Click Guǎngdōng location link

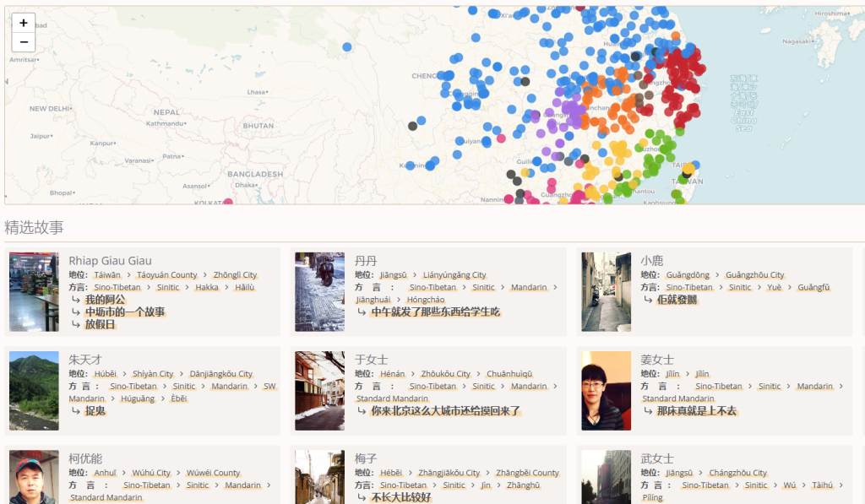coord(688,274)
